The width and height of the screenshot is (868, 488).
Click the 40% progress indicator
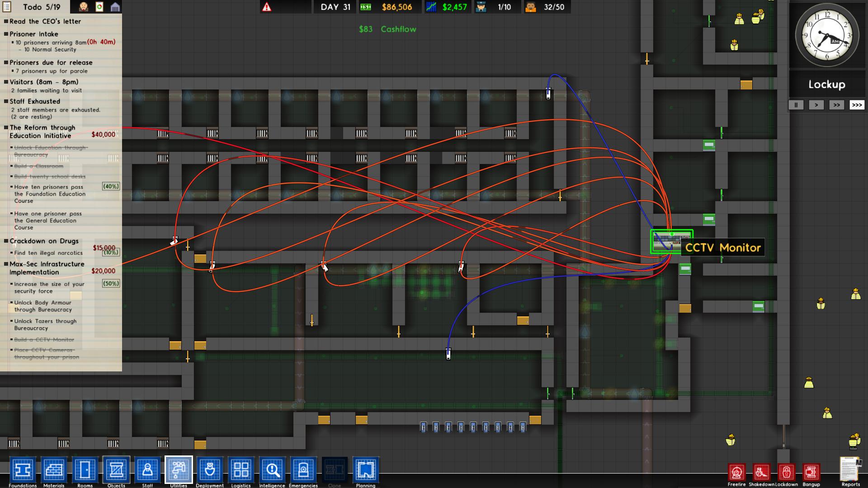click(111, 186)
